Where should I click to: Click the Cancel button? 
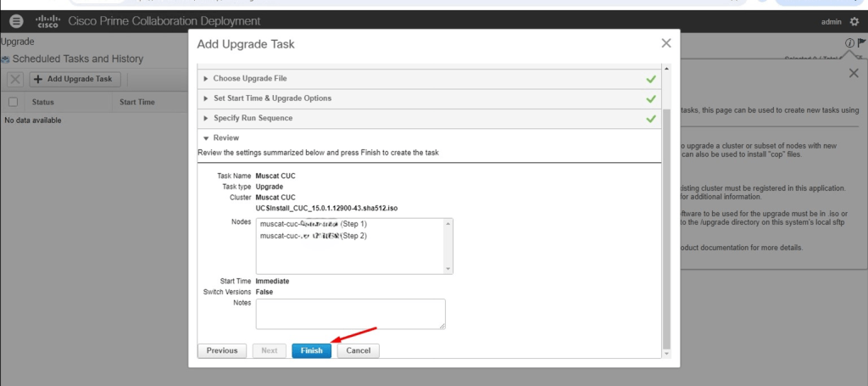click(x=358, y=350)
